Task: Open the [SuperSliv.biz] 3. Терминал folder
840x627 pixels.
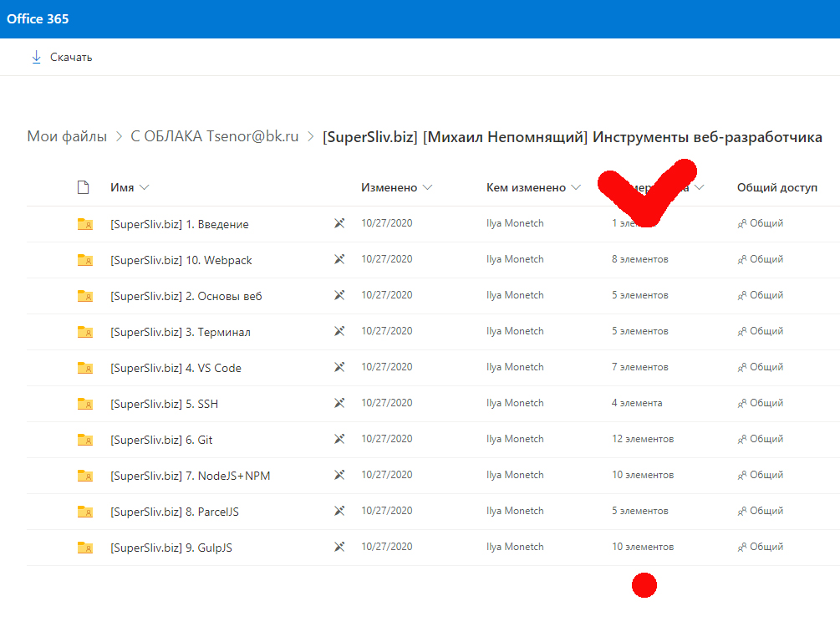Action: point(180,332)
